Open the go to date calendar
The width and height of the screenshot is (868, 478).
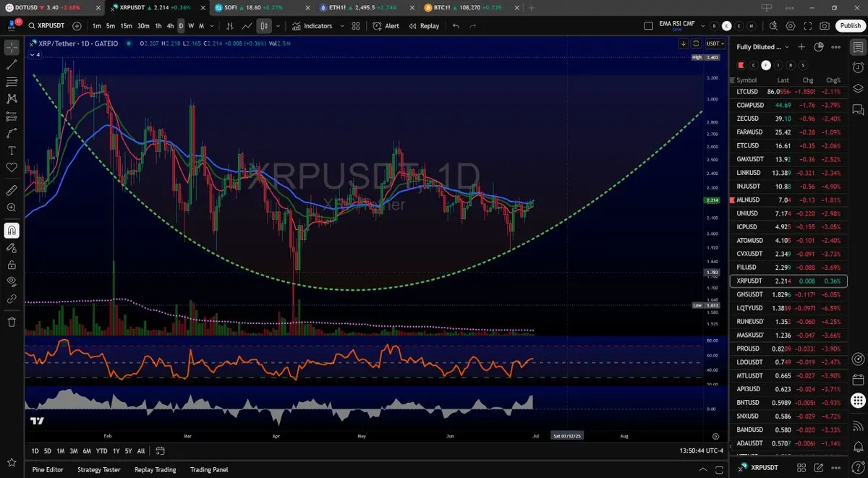pyautogui.click(x=160, y=451)
